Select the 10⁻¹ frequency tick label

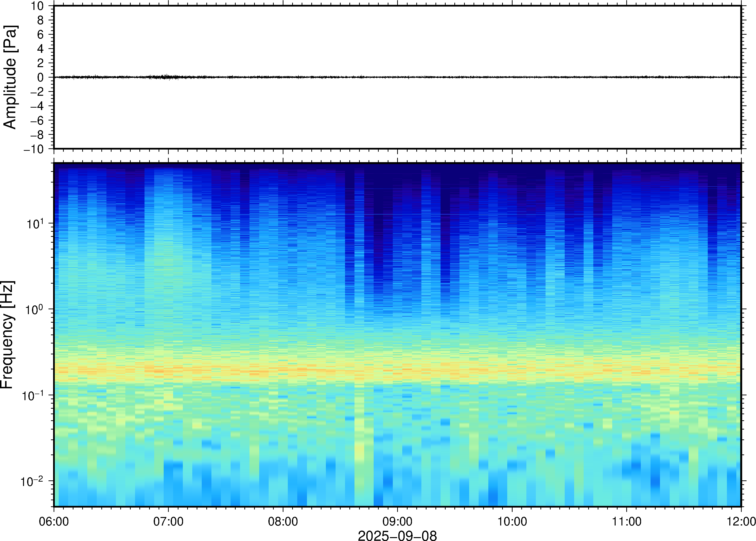(x=33, y=395)
